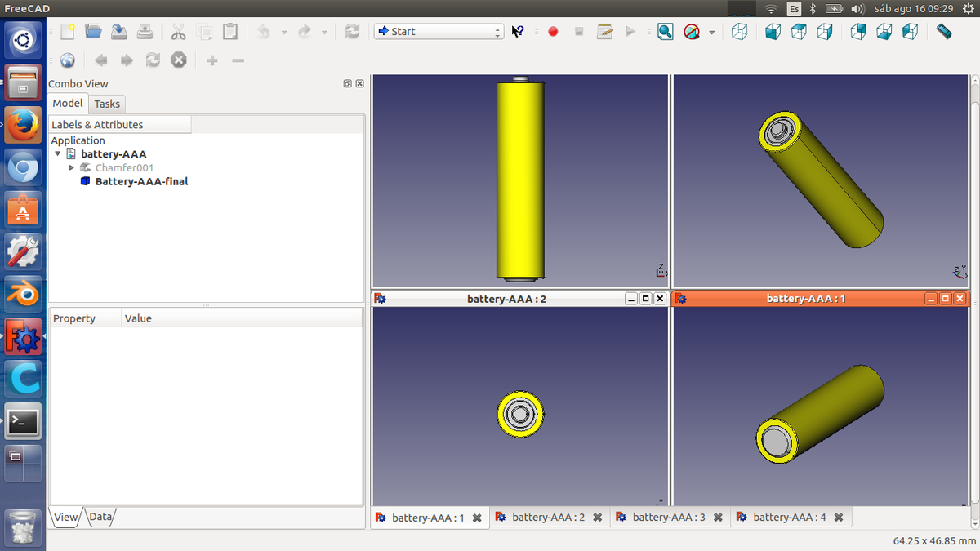Click the web browser globe icon
This screenshot has height=551, width=980.
pyautogui.click(x=68, y=60)
